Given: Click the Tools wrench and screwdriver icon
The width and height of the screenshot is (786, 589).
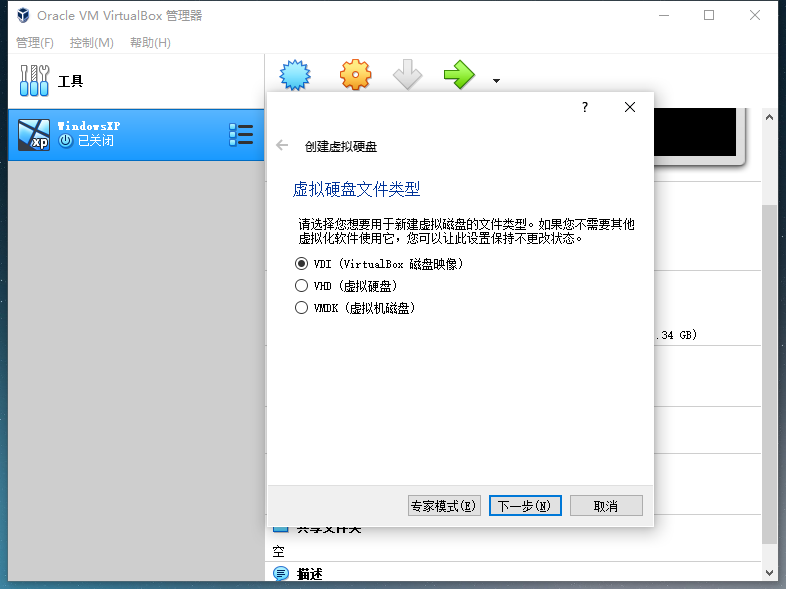Looking at the screenshot, I should click(x=34, y=81).
